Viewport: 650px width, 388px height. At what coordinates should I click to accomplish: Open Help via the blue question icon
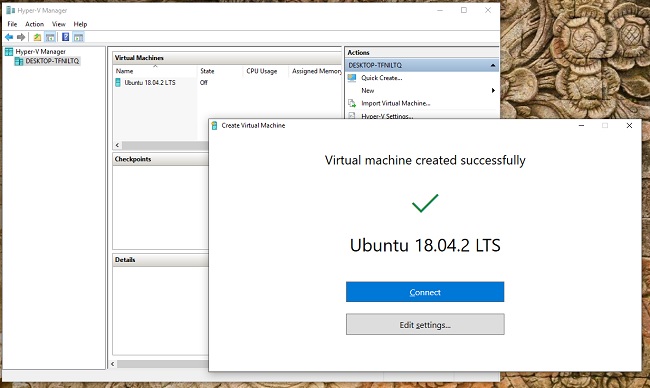65,37
